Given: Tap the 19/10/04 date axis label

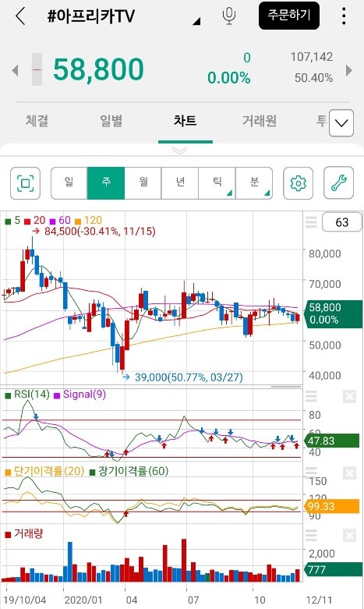Looking at the screenshot, I should 25,600.
